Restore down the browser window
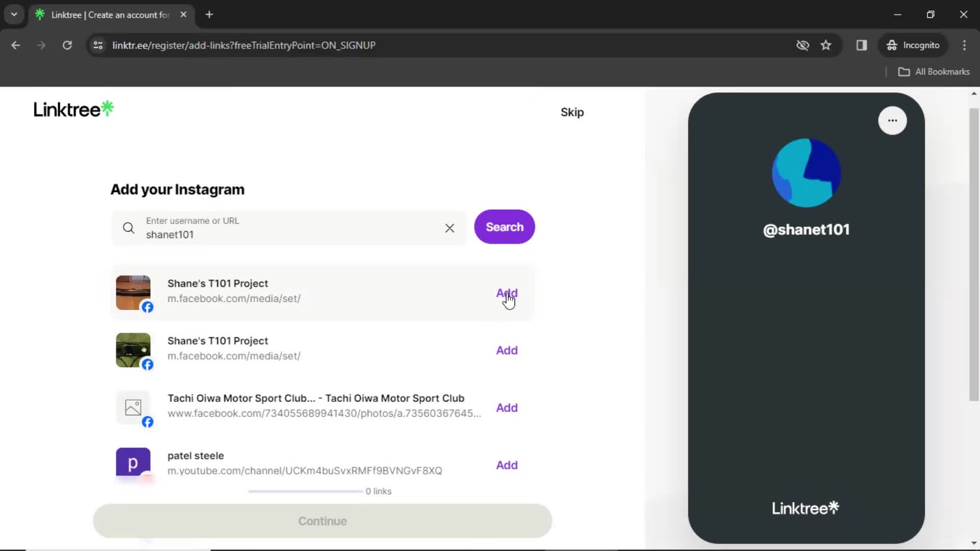980x551 pixels. 930,15
